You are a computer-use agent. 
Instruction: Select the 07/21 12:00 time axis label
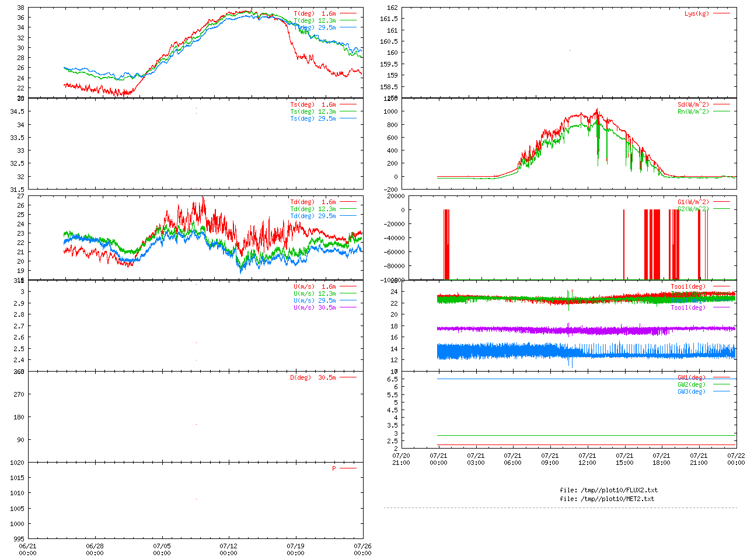pyautogui.click(x=587, y=459)
